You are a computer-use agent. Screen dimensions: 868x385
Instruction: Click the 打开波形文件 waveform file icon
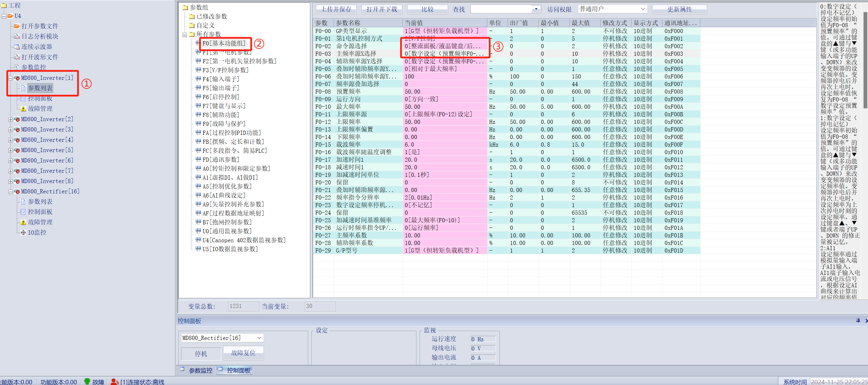16,57
